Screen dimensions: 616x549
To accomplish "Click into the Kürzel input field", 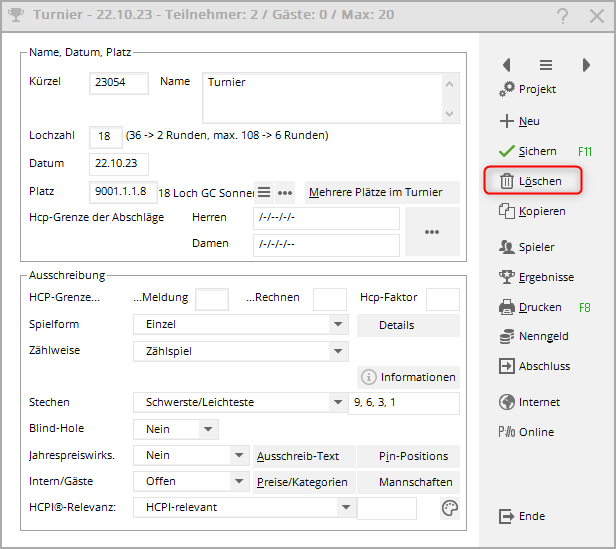I will [x=119, y=83].
